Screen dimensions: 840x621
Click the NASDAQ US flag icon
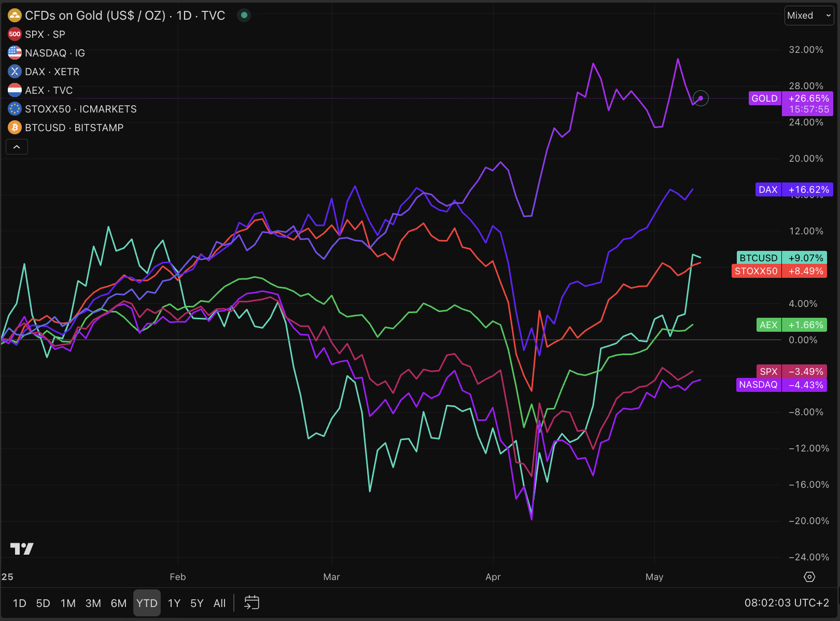pos(15,53)
